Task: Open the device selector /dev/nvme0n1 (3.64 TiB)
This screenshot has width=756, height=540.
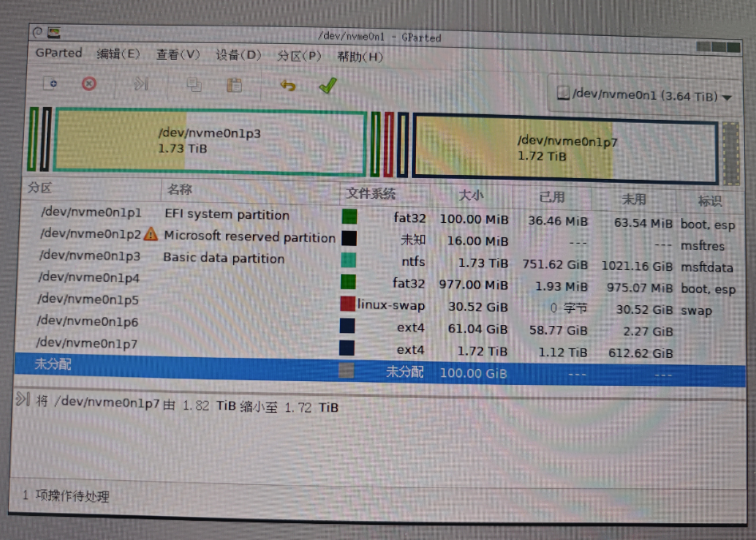Action: pyautogui.click(x=644, y=95)
